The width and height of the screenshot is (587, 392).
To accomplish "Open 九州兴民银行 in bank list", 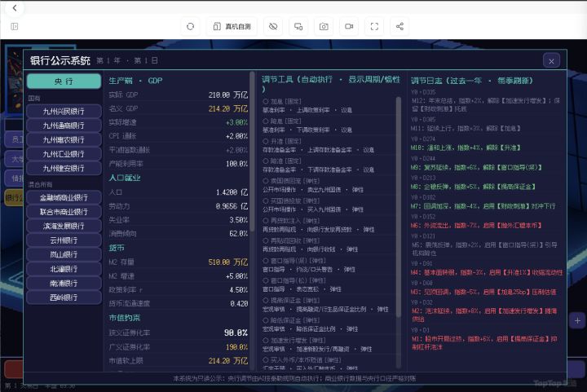I will point(64,111).
